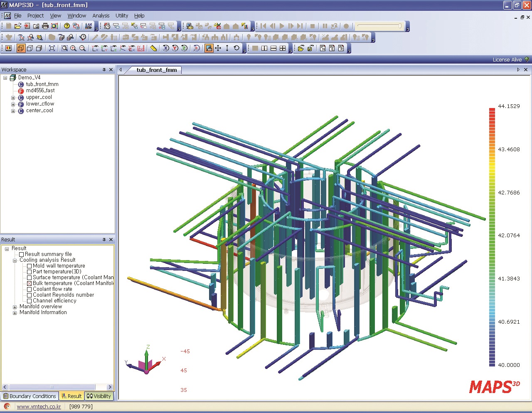Click the pause animation button
This screenshot has height=413, width=532.
pos(325,26)
